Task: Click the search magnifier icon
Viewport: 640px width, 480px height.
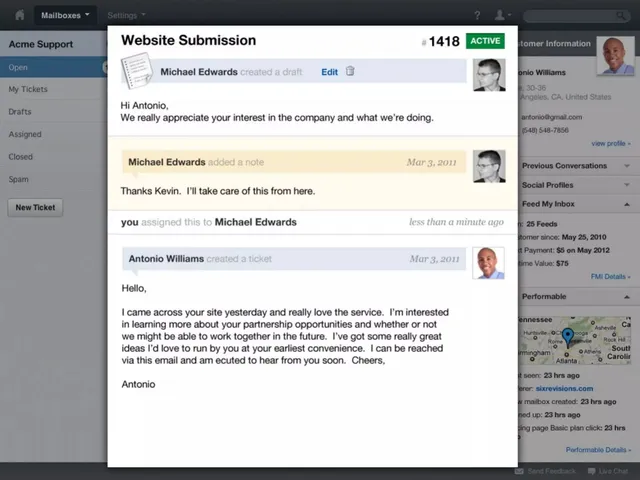Action: pos(621,16)
